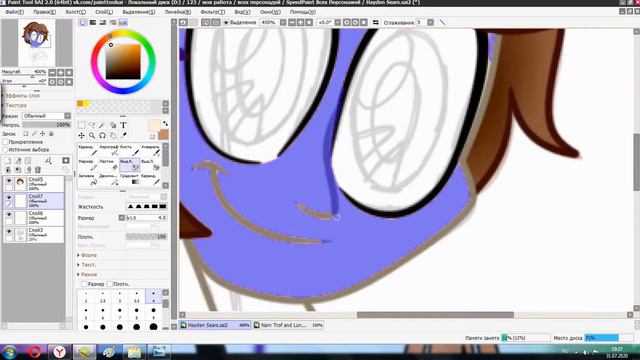
Task: Click the foreground color swatch
Action: 154,125
